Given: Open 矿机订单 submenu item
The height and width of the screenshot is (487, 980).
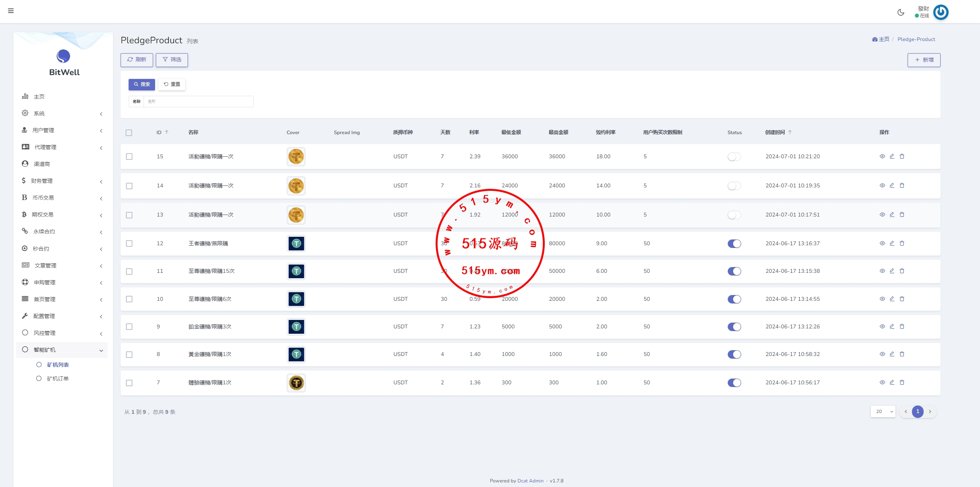Looking at the screenshot, I should pos(57,379).
